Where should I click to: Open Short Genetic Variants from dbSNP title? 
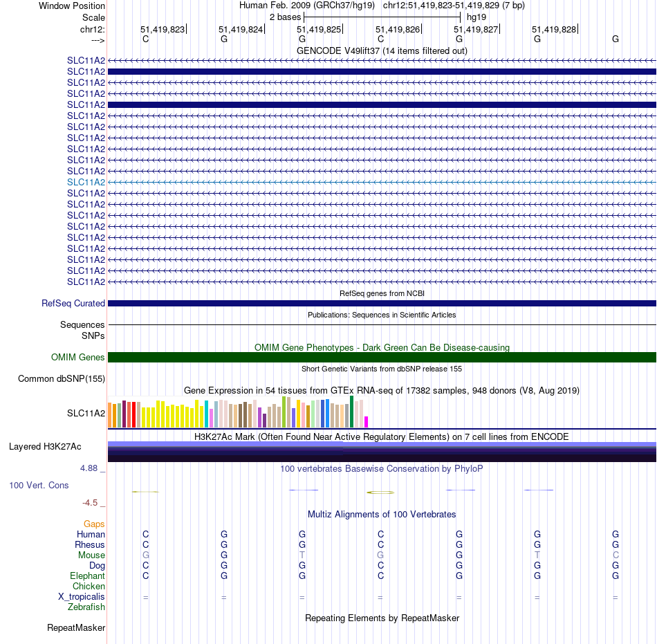pyautogui.click(x=382, y=369)
